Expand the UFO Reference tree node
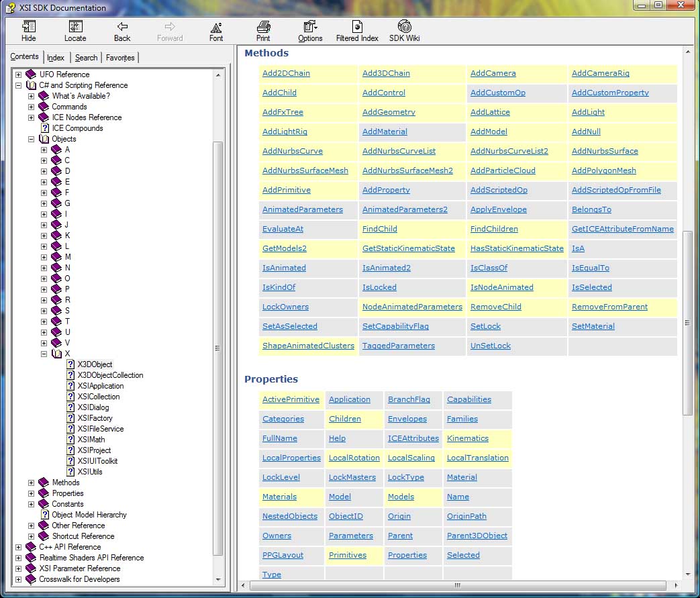Screen dimensions: 700x598 18,74
